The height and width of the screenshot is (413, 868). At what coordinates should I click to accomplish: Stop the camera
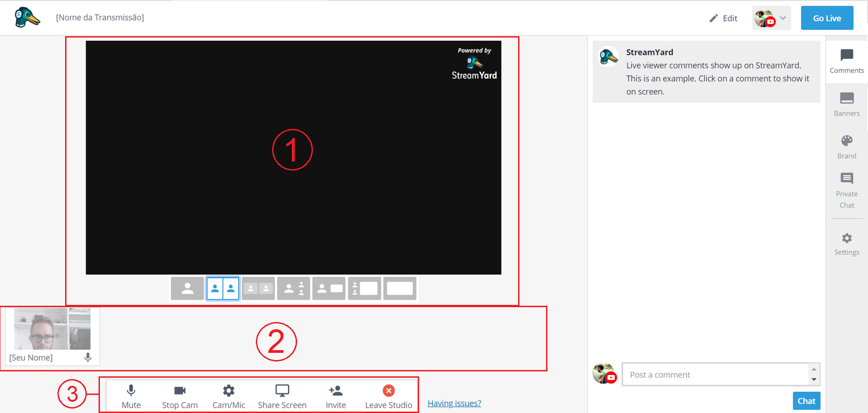180,396
